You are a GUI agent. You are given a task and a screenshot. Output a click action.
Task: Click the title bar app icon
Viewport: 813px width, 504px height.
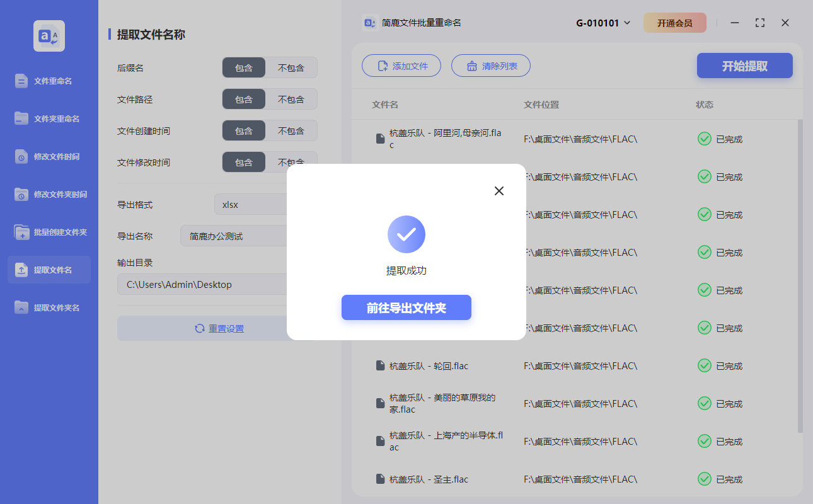[x=370, y=23]
